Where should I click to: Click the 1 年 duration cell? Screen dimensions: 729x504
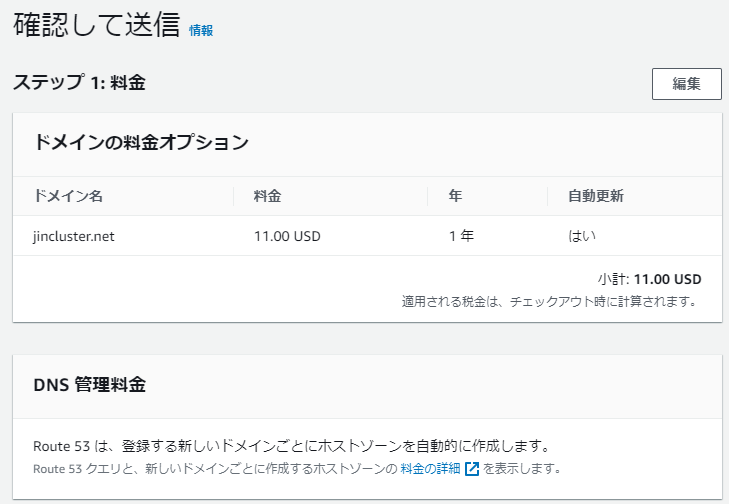click(461, 236)
